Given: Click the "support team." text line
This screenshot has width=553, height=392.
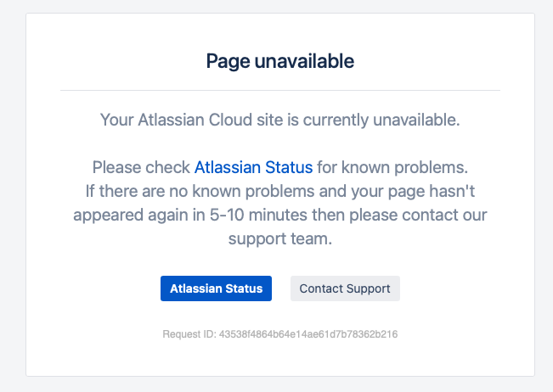Looking at the screenshot, I should 280,239.
